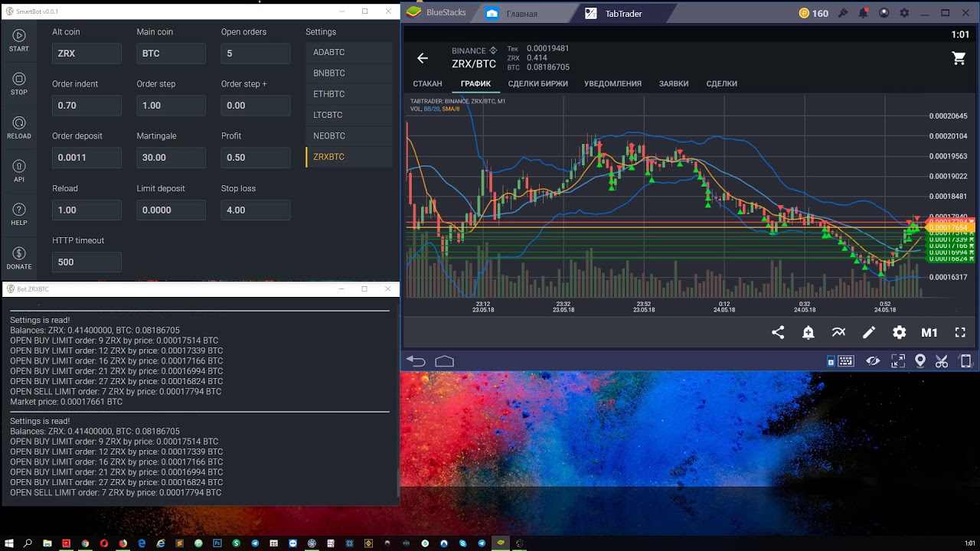Toggle the BlueStacks crossed-eye overlay icon

coord(873,361)
